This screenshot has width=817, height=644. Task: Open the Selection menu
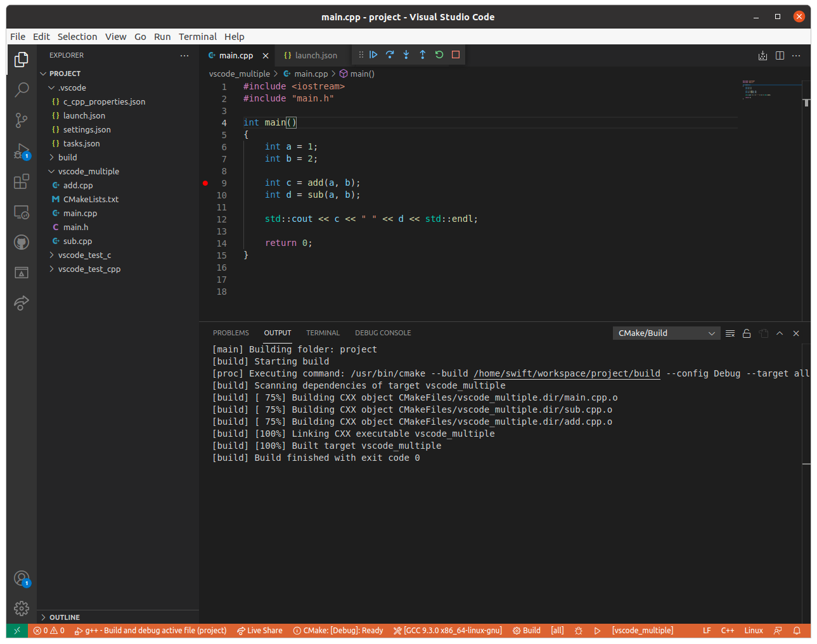tap(77, 37)
